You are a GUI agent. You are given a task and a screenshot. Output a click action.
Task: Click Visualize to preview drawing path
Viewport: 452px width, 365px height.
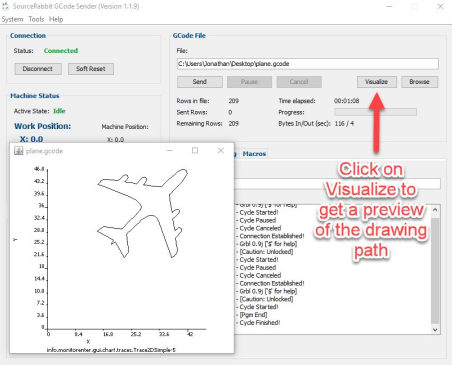377,82
